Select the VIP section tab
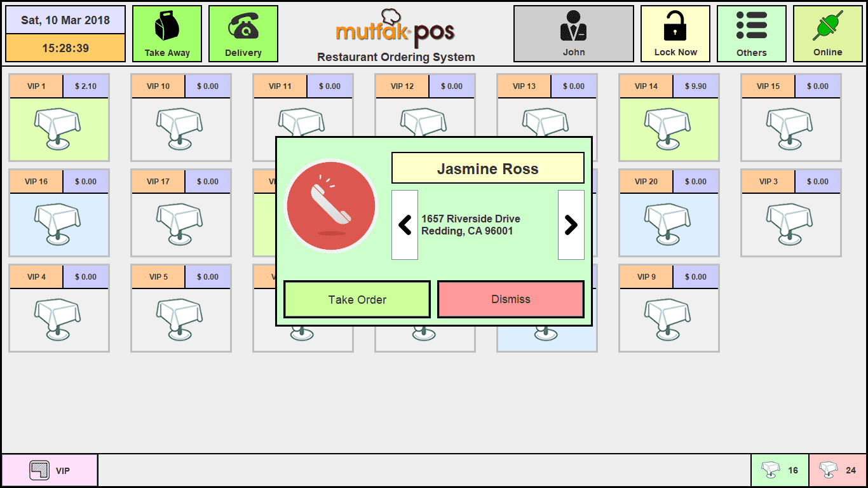868x488 pixels. point(50,471)
